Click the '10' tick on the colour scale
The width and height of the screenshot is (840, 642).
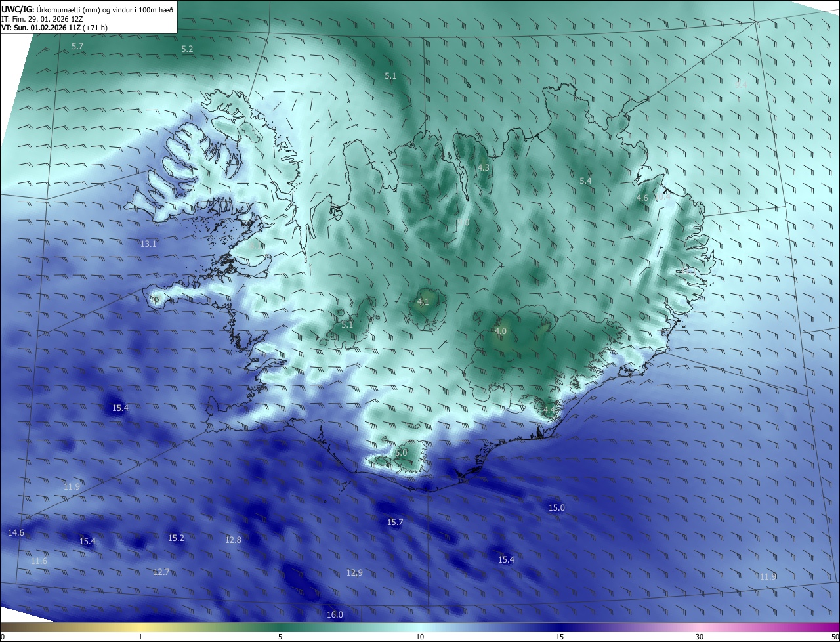(420, 637)
